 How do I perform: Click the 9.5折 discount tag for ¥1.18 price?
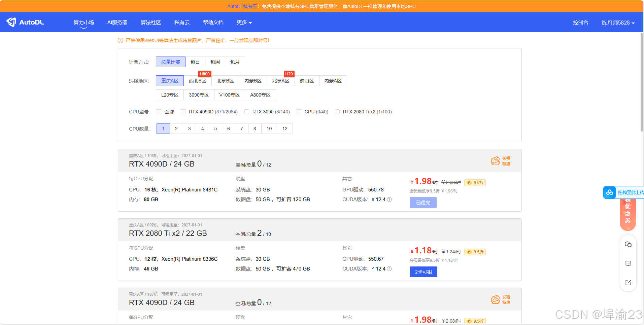[x=475, y=252]
